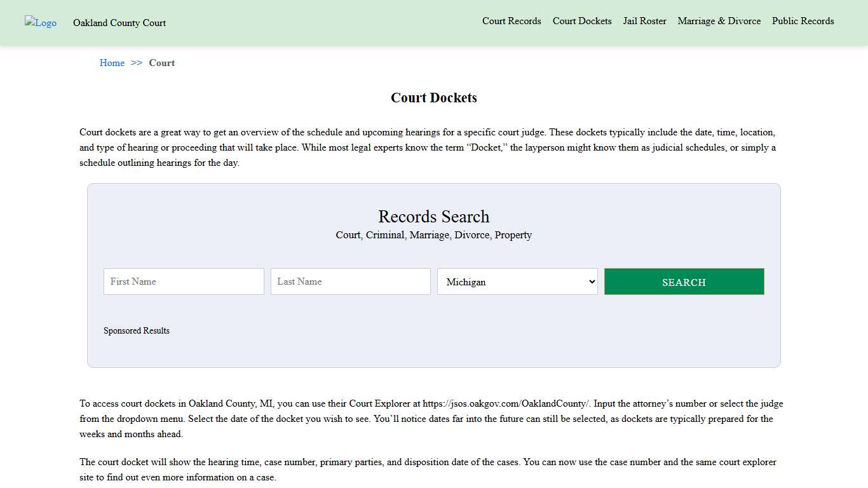Click the Records Search heading
The height and width of the screenshot is (488, 868).
(x=433, y=217)
